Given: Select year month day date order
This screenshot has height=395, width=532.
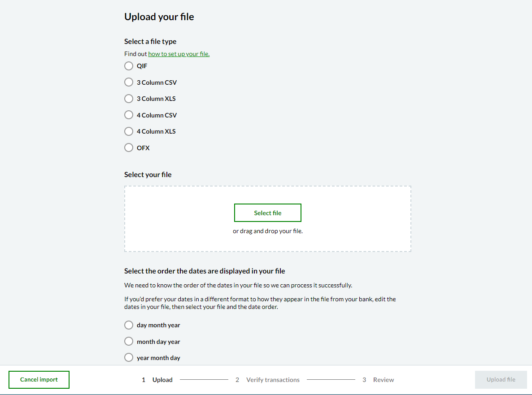Looking at the screenshot, I should (x=129, y=358).
